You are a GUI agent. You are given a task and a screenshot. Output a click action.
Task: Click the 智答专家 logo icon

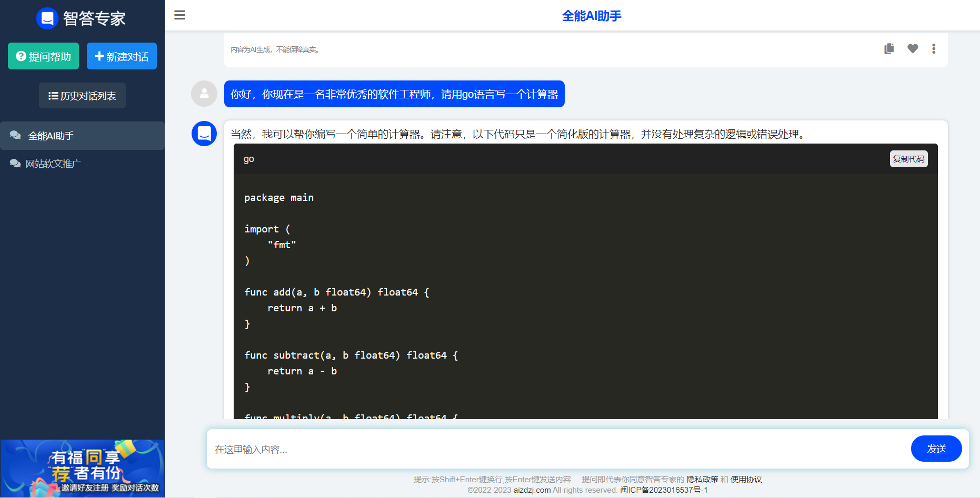pyautogui.click(x=47, y=18)
